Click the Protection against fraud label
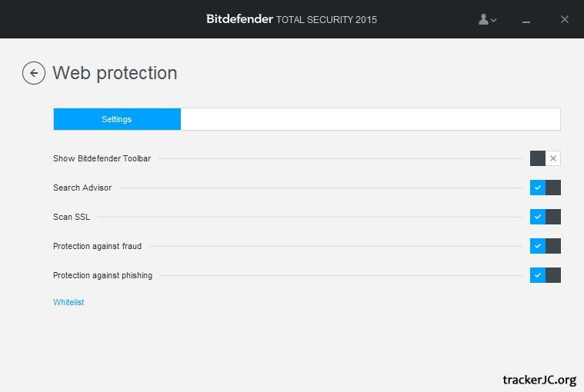The width and height of the screenshot is (584, 392). pyautogui.click(x=97, y=246)
